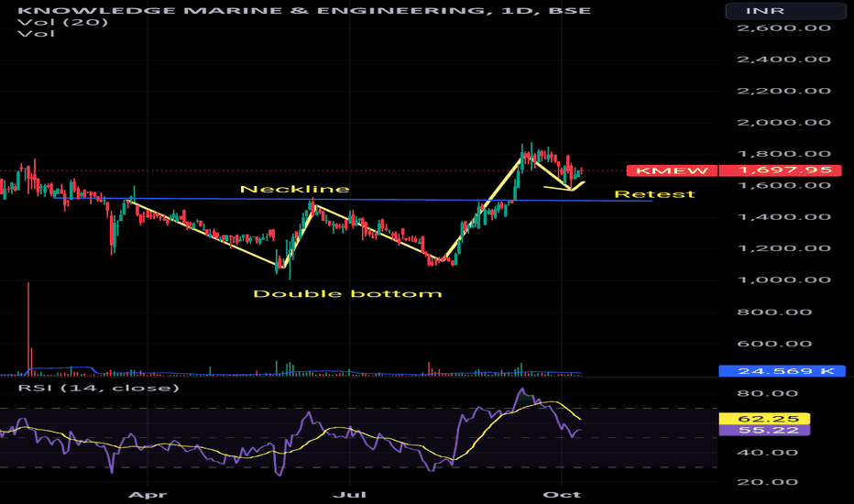The width and height of the screenshot is (854, 504).
Task: Select the Vol (20) indicator label
Action: [62, 22]
